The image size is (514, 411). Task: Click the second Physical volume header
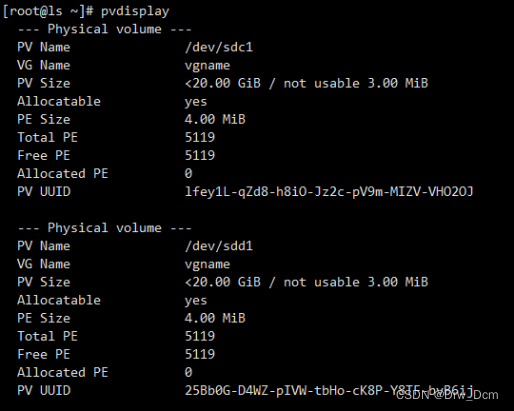(x=105, y=228)
